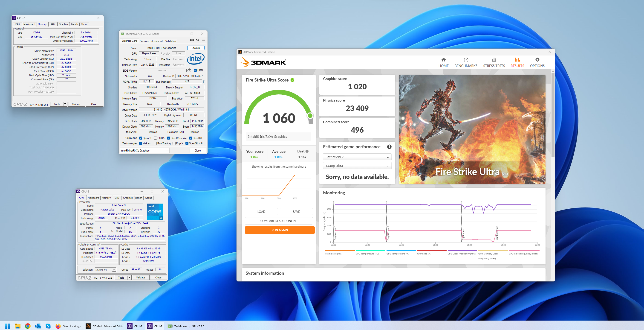
Task: Click Validate in the lower CPU-Z window
Action: (141, 277)
